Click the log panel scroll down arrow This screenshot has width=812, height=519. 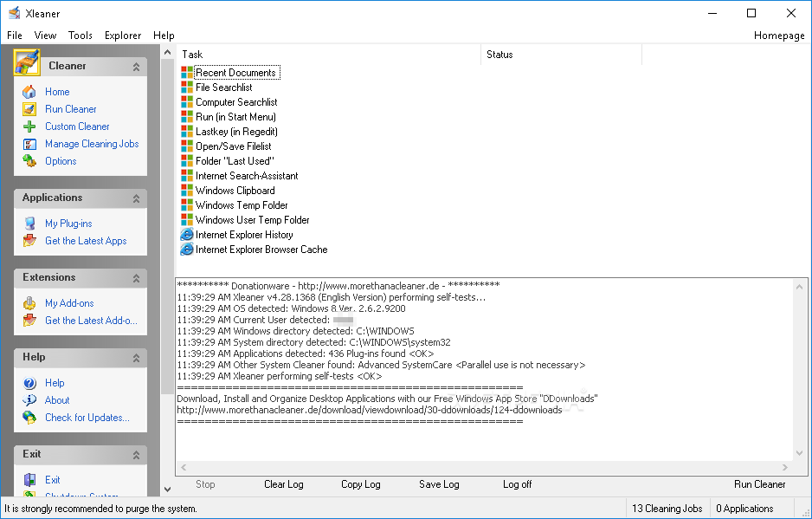[800, 453]
